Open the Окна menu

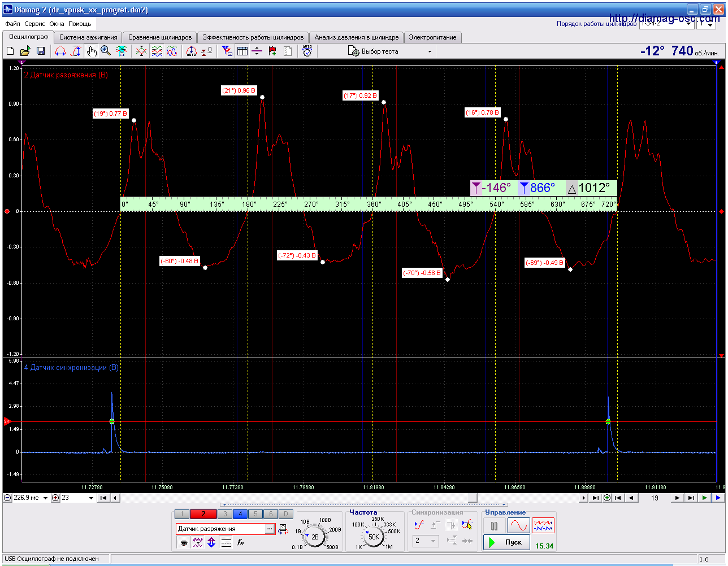pos(57,24)
